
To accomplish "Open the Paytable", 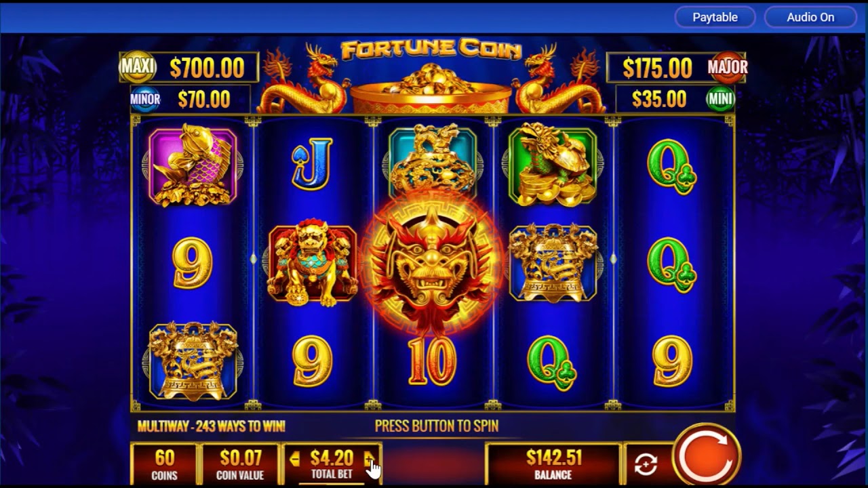I will pyautogui.click(x=715, y=18).
